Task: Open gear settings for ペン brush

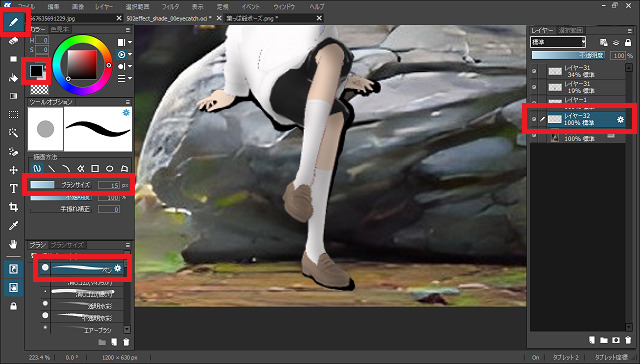Action: [118, 268]
